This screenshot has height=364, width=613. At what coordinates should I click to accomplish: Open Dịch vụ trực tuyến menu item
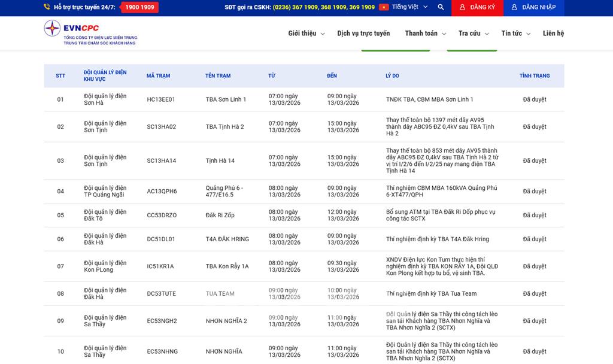(363, 34)
